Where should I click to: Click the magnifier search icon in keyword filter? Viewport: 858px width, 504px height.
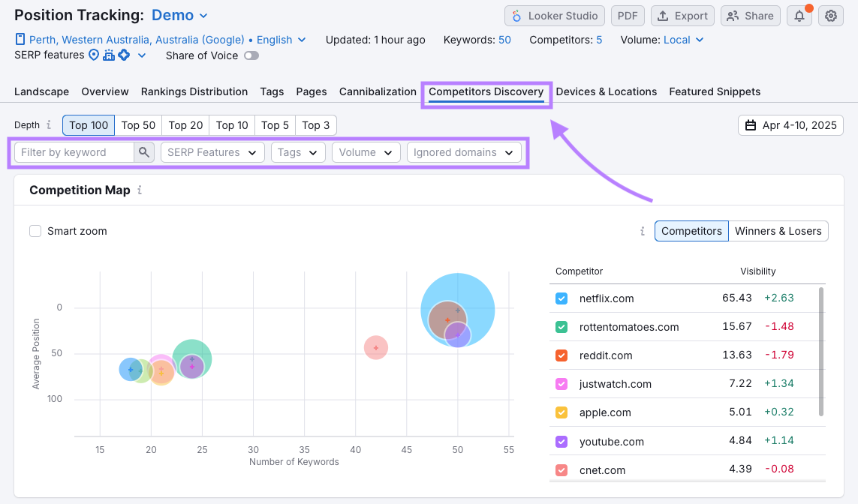[x=144, y=152]
